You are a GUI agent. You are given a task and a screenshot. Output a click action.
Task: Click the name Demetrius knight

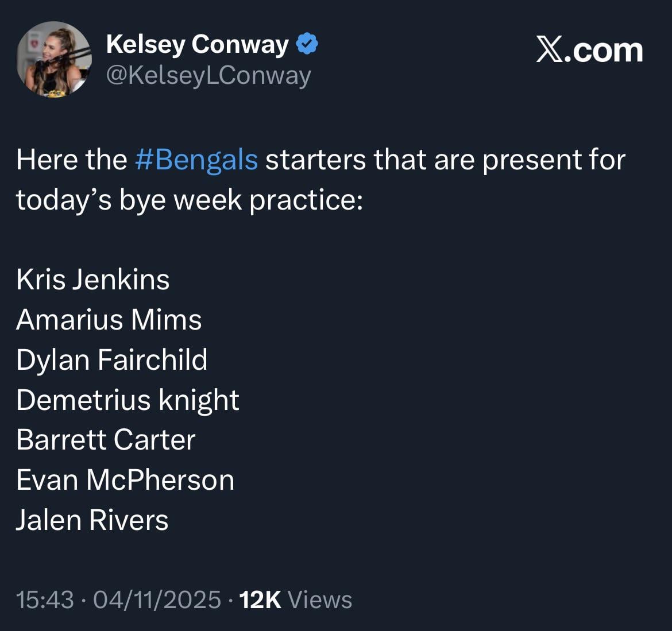(128, 400)
